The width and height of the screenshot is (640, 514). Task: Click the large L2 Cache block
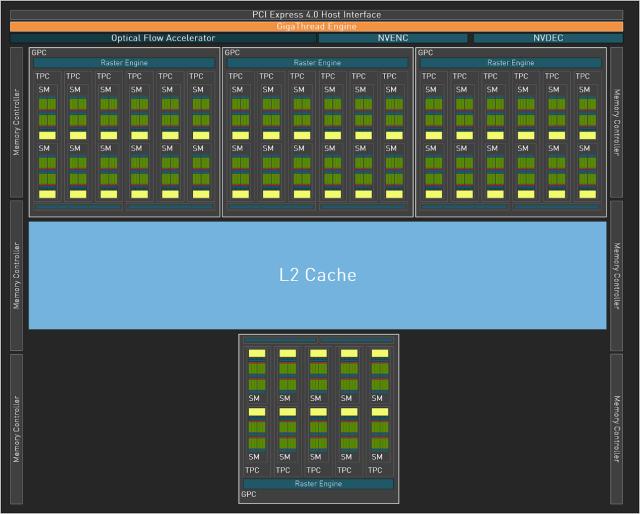tap(317, 275)
